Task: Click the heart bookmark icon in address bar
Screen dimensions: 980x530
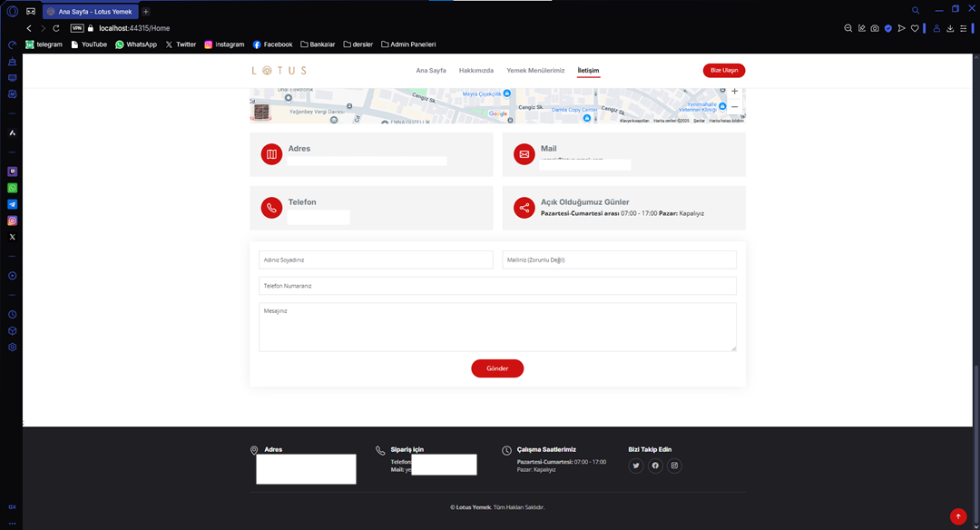Action: (x=915, y=28)
